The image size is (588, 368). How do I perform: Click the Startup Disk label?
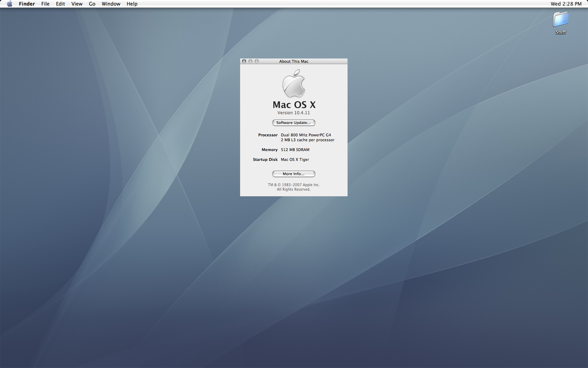(x=265, y=159)
